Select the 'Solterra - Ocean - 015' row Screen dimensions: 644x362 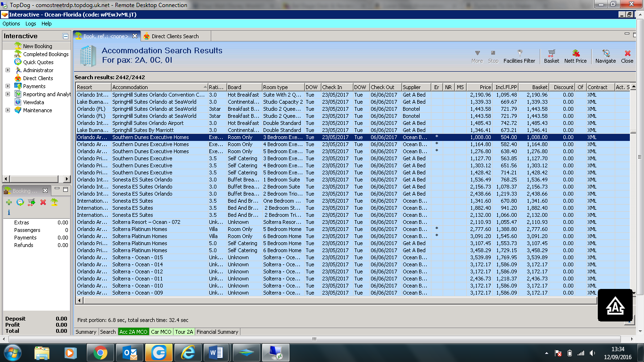pyautogui.click(x=353, y=257)
